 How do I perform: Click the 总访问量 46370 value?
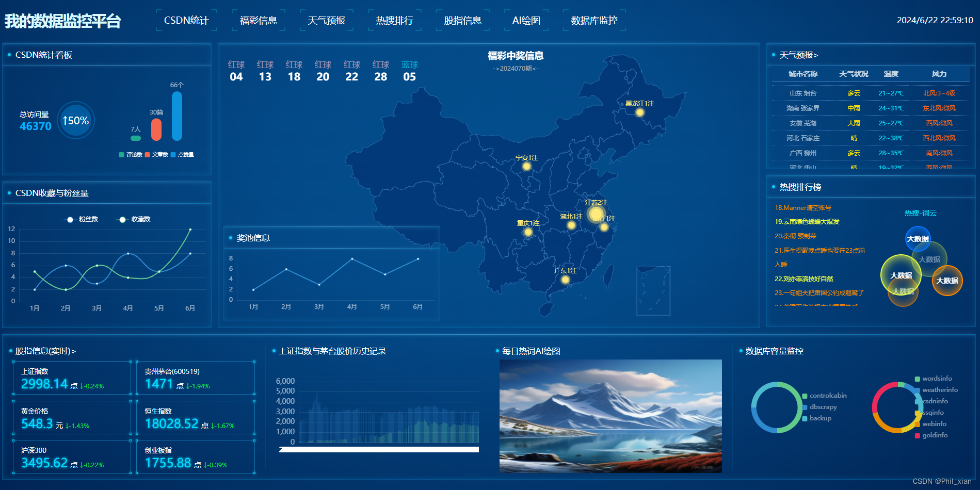point(36,126)
